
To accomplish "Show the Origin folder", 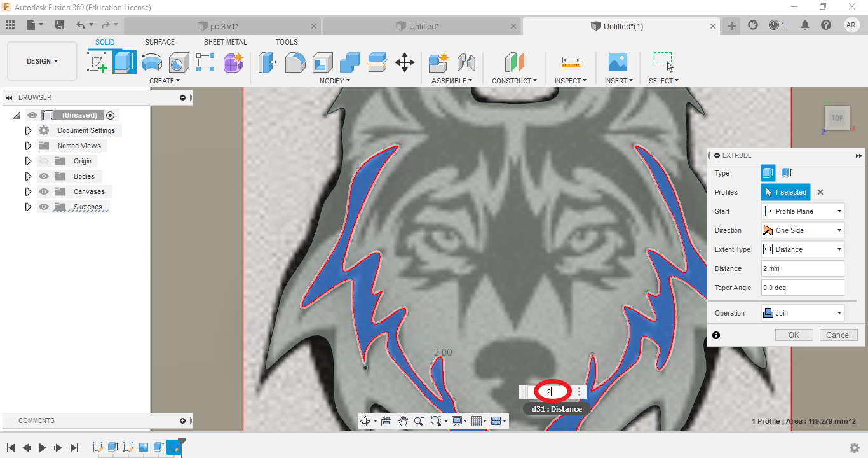I will (44, 161).
